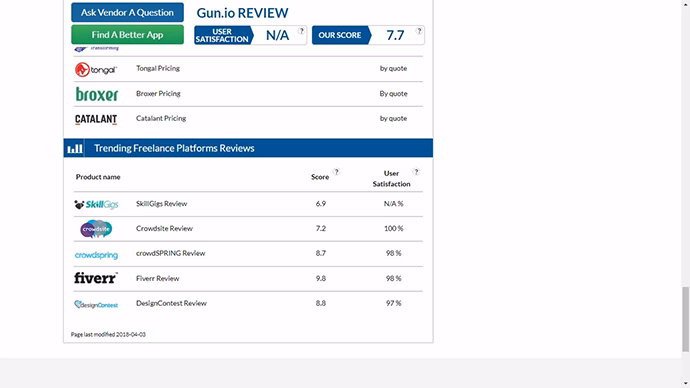Image resolution: width=690 pixels, height=388 pixels.
Task: Open the Fiverr Review link
Action: (158, 278)
